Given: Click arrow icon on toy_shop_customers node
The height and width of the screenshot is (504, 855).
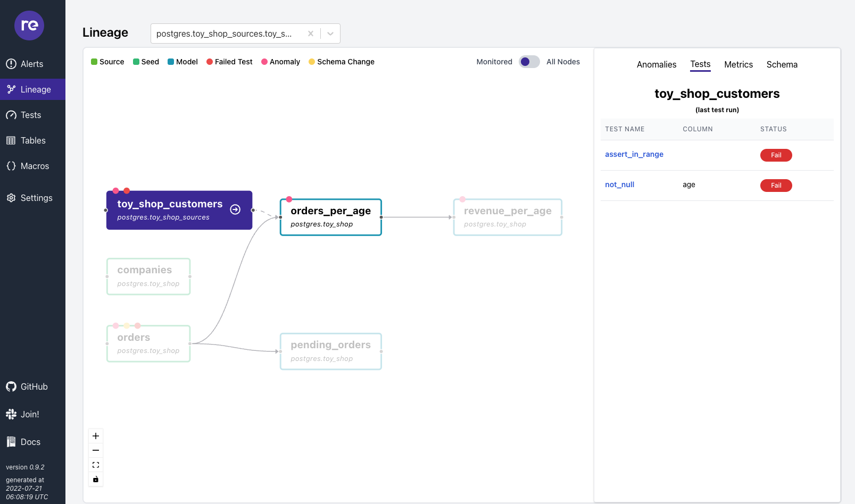Looking at the screenshot, I should (235, 209).
